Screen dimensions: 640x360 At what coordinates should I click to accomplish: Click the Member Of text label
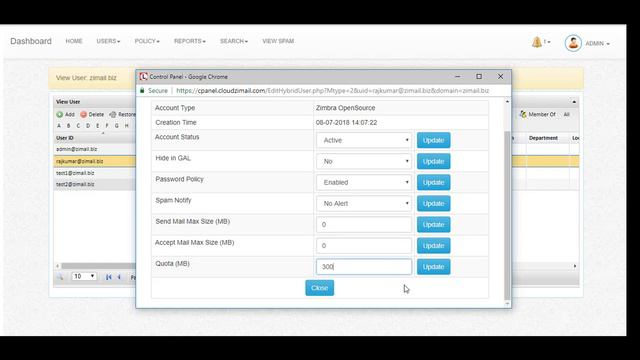point(542,115)
